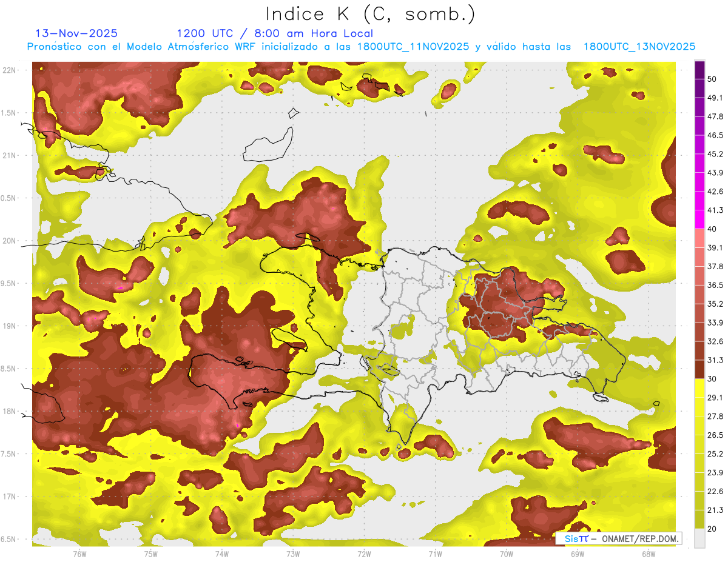Viewport: 728px width, 562px height.
Task: Click the "72W" longitude label
Action: click(364, 554)
